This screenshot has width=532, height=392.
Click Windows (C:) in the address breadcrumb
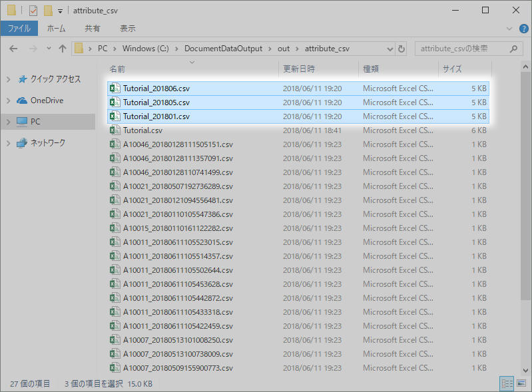click(146, 49)
